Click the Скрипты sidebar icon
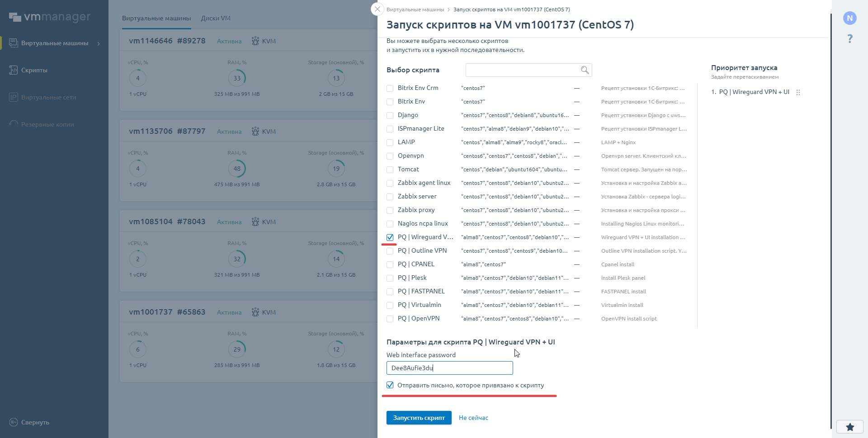Viewport: 868px width, 438px height. click(14, 70)
